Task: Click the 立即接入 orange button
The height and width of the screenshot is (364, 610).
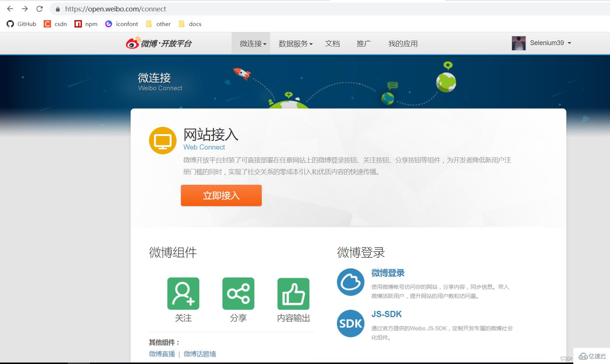Action: click(x=221, y=195)
